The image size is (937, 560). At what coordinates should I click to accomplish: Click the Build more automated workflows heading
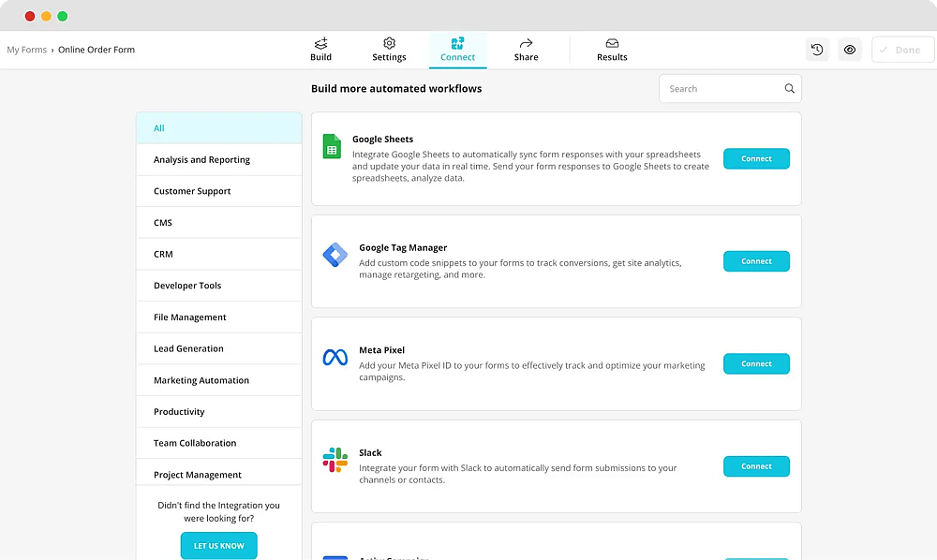tap(396, 88)
